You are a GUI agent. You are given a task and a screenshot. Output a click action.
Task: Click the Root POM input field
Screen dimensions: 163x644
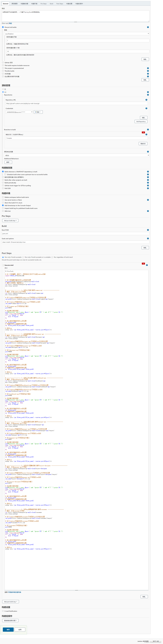(x=76, y=233)
